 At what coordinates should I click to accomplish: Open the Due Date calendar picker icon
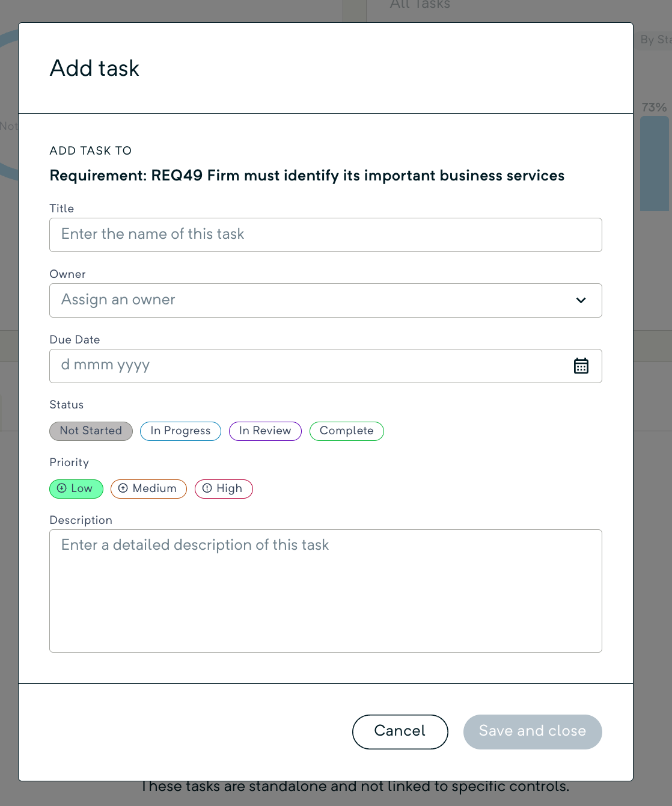(581, 366)
